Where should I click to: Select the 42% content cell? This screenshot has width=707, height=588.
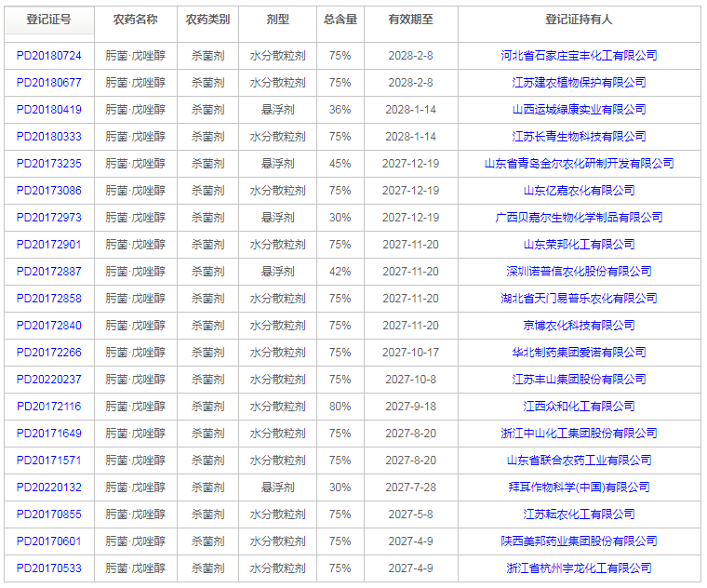340,272
